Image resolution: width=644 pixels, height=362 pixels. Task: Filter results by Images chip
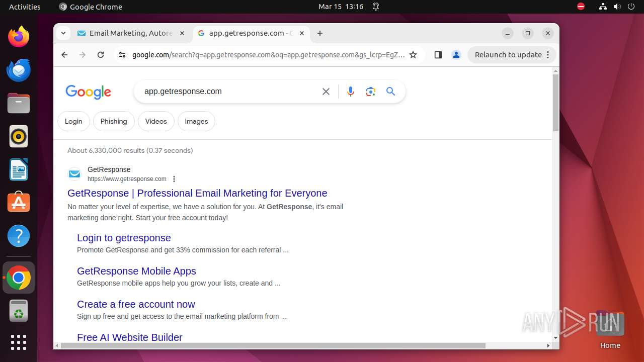[196, 121]
